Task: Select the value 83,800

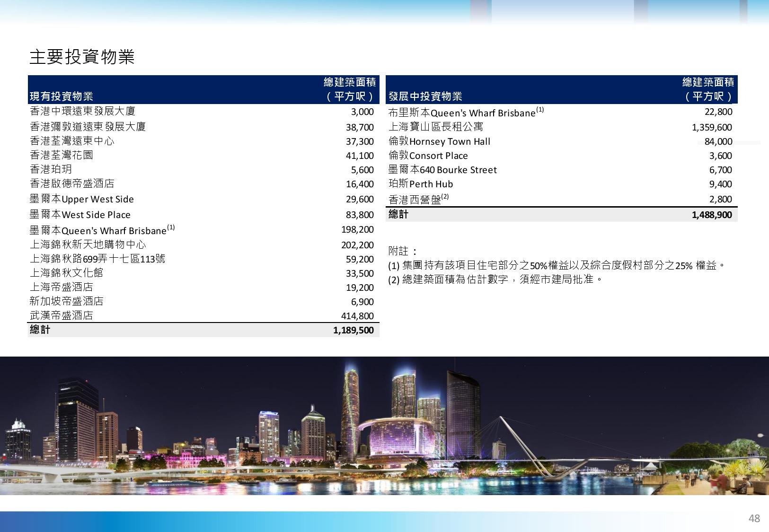Action: pos(360,215)
